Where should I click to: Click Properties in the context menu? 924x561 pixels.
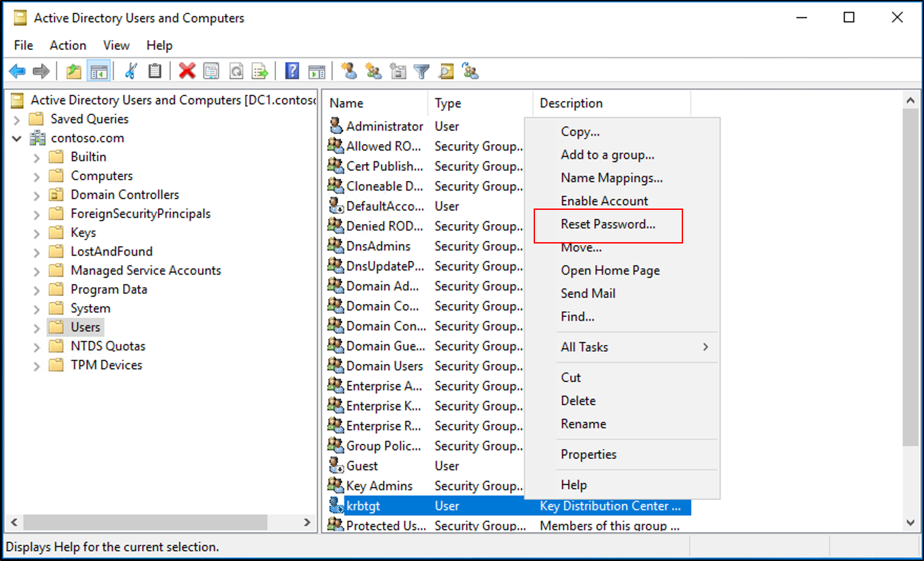588,455
